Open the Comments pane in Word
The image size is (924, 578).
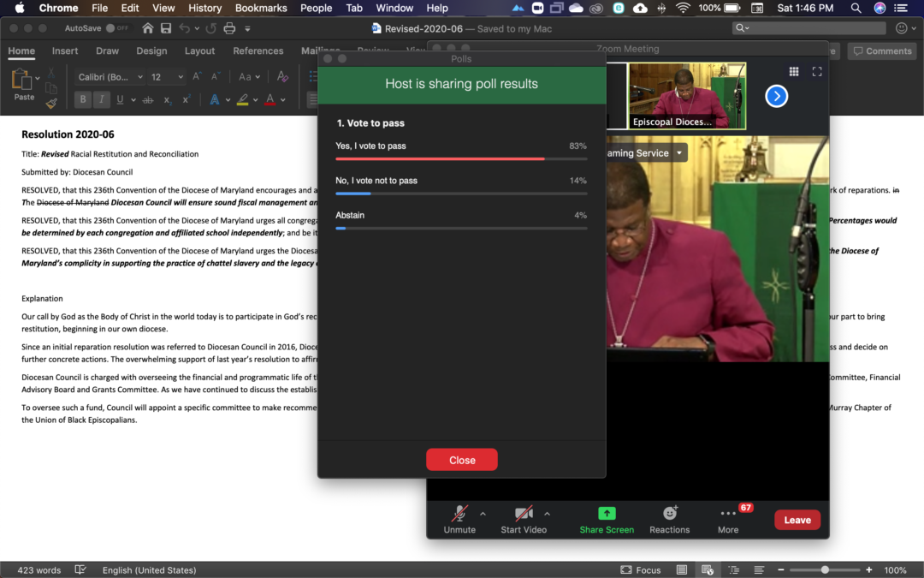tap(883, 51)
